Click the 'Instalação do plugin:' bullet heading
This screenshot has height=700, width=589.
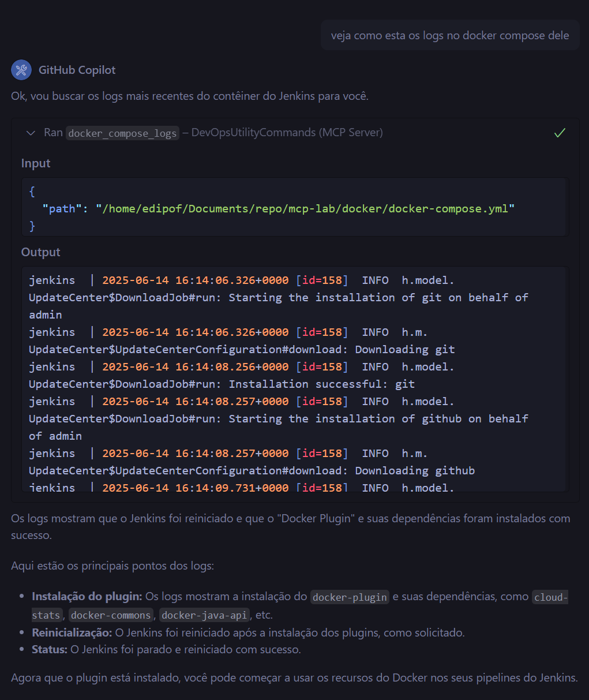87,597
